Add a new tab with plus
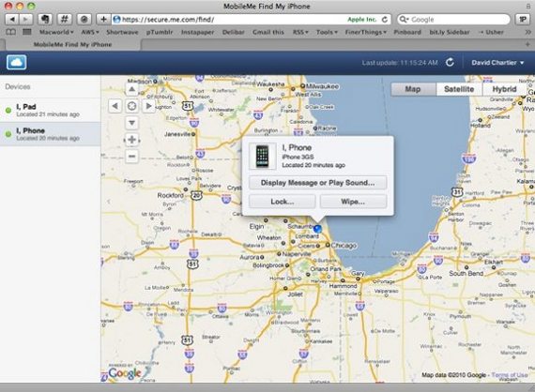Image resolution: width=535 pixels, height=392 pixels. coord(527,44)
